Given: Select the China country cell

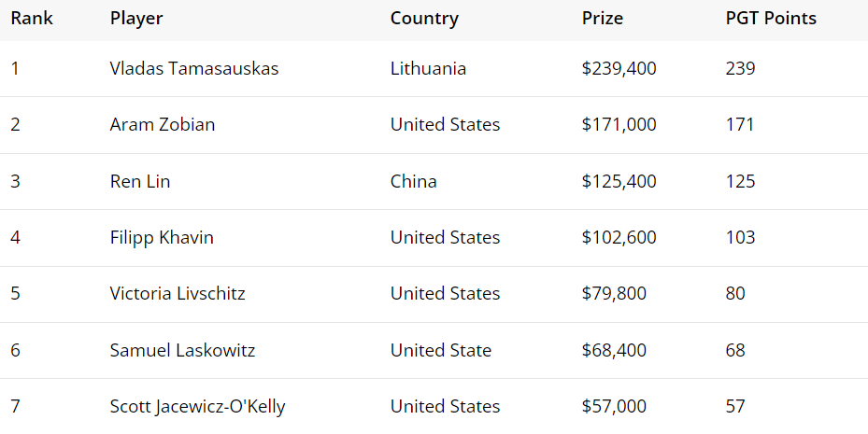Looking at the screenshot, I should click(x=413, y=181).
